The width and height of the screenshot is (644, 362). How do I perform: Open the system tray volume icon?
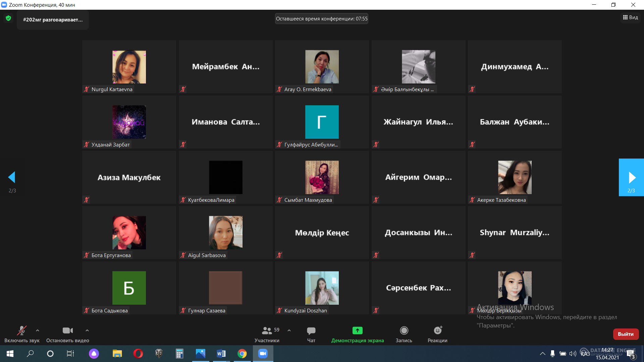pyautogui.click(x=573, y=354)
